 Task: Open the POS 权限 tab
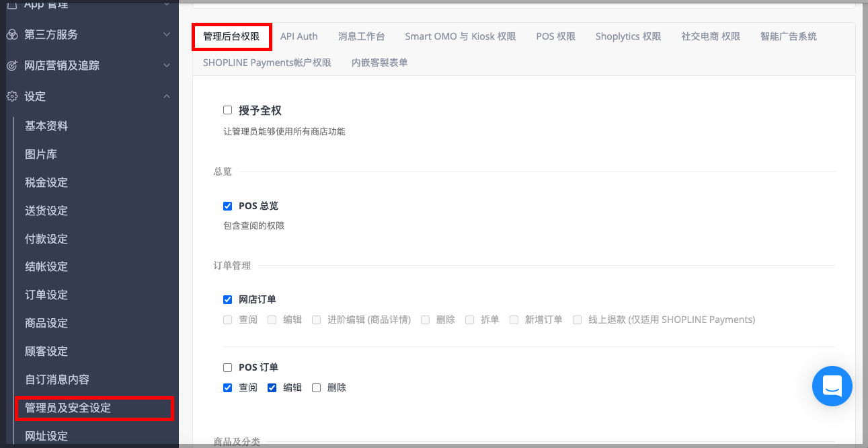point(556,36)
